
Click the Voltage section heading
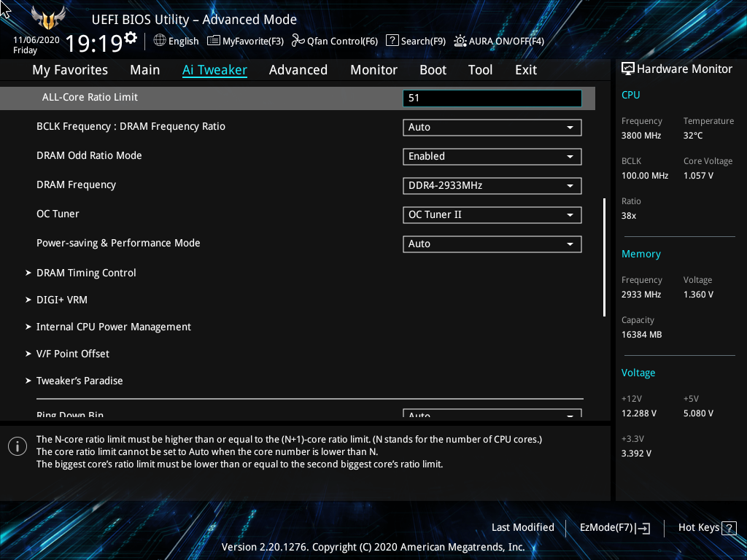coord(638,373)
